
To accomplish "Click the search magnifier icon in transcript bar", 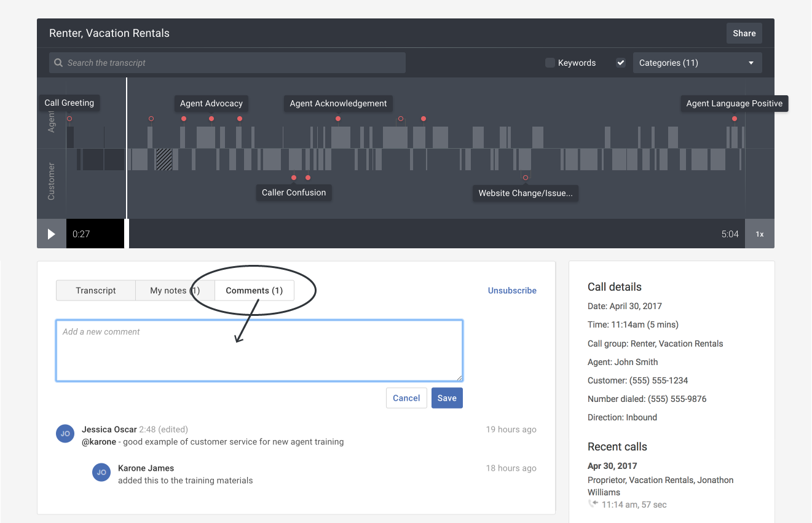I will click(58, 63).
